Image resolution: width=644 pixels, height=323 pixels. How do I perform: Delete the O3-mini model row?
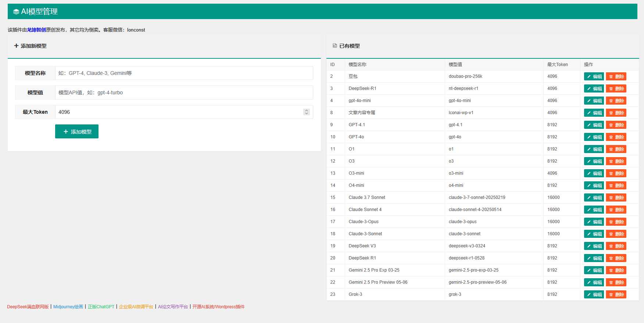[x=616, y=173]
